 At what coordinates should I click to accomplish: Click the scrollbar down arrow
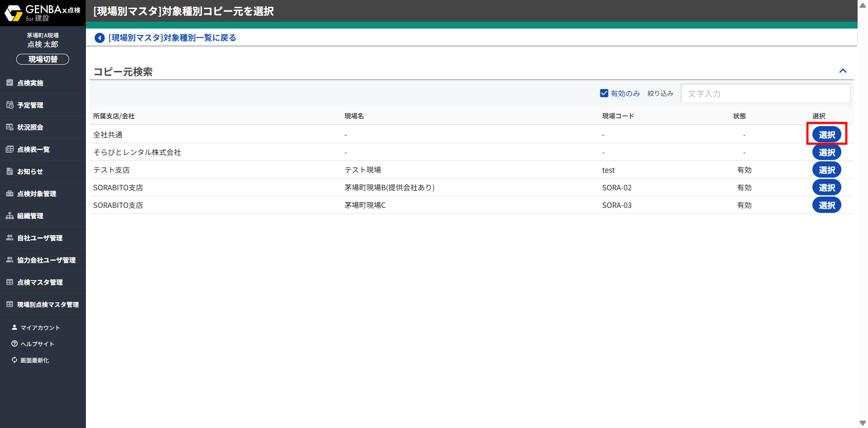pyautogui.click(x=863, y=423)
